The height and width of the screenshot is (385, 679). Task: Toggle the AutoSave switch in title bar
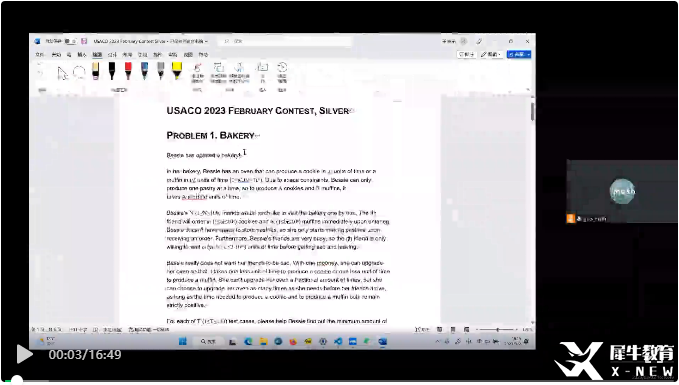[x=69, y=41]
